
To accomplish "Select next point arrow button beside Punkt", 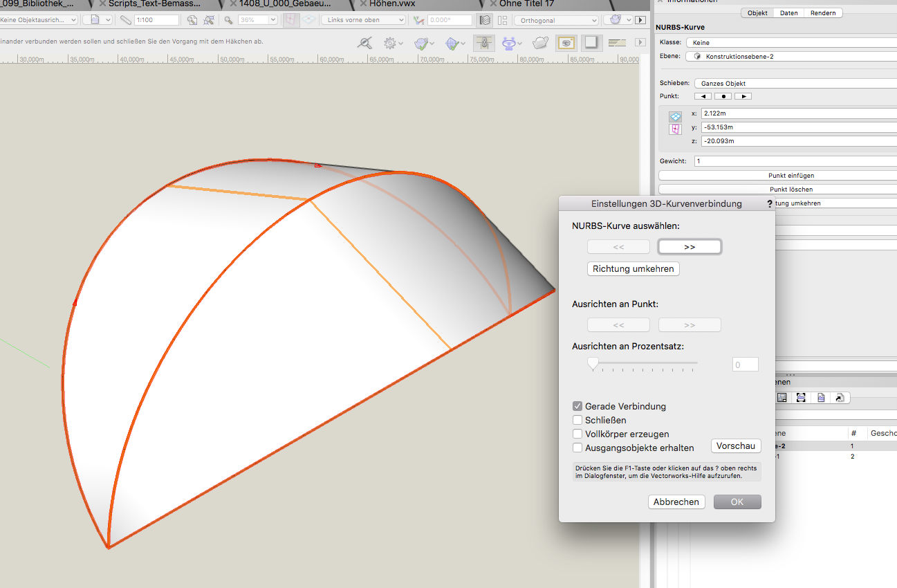I will [x=743, y=96].
